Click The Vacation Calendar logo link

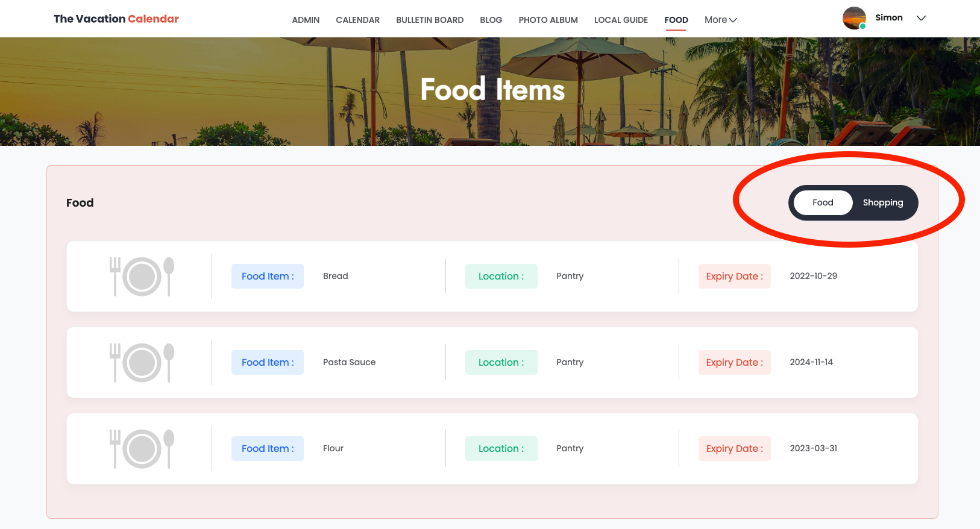click(116, 19)
